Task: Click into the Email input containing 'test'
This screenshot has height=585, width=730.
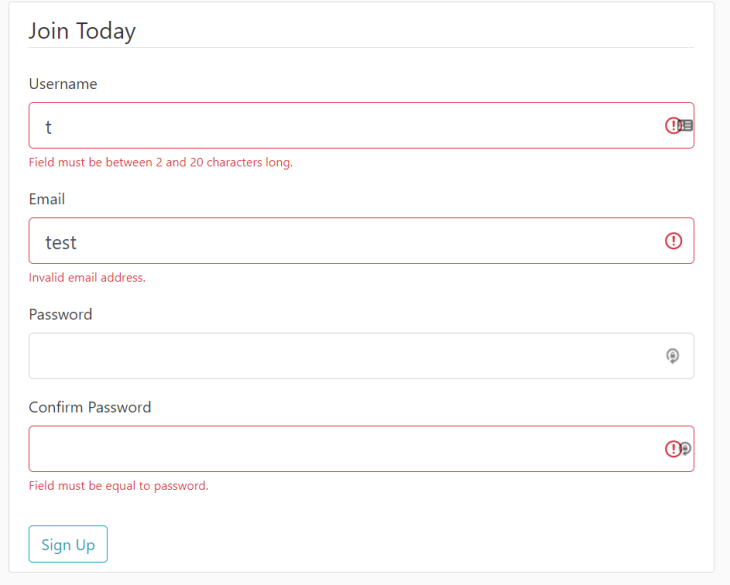Action: pyautogui.click(x=340, y=241)
